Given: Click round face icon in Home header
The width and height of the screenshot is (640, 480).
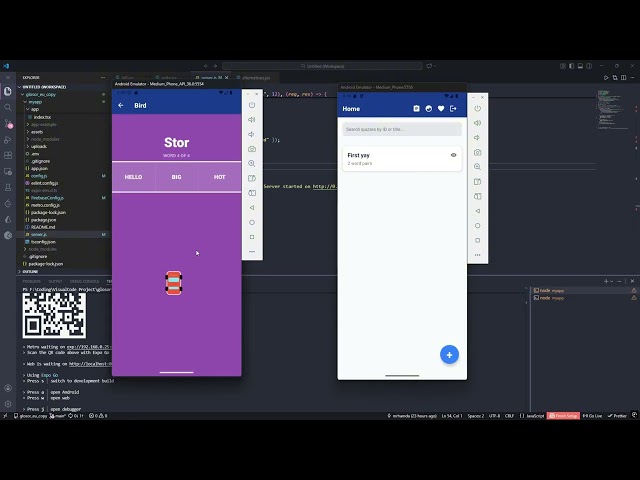Looking at the screenshot, I should click(x=429, y=109).
